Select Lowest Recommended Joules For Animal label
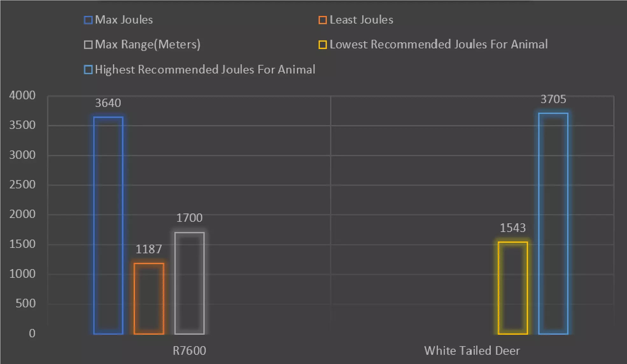 [x=439, y=45]
